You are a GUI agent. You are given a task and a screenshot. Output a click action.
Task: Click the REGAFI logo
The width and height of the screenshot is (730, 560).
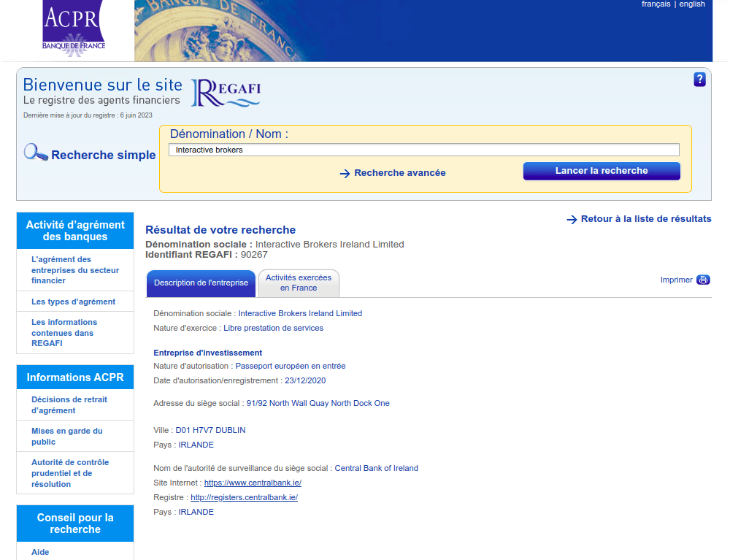226,93
